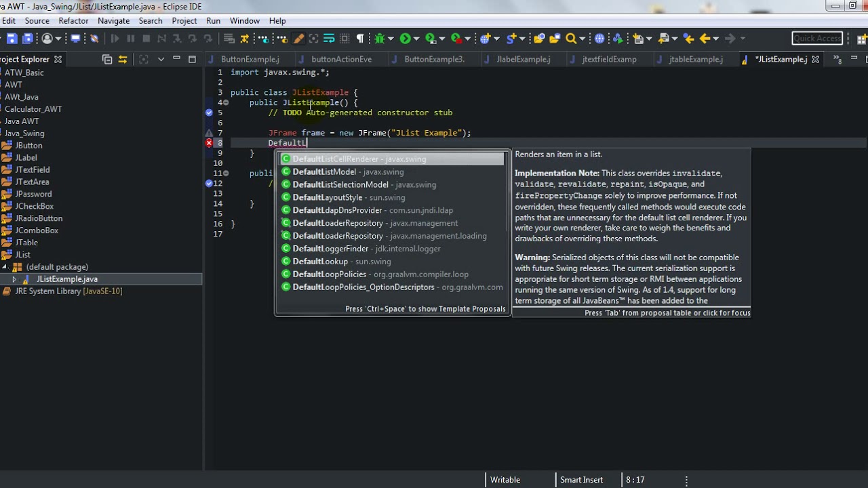Toggle Link with Editor in Project Explorer
The height and width of the screenshot is (488, 868).
[x=123, y=60]
